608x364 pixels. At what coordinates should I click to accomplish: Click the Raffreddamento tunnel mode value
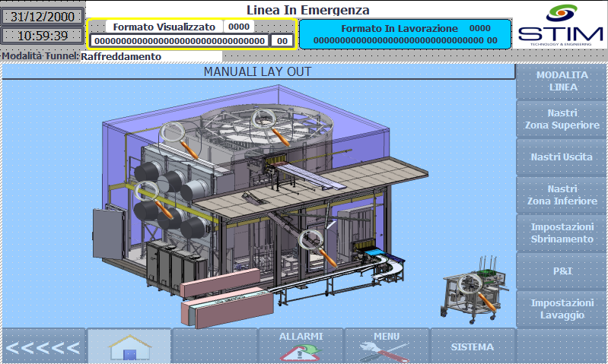click(151, 56)
